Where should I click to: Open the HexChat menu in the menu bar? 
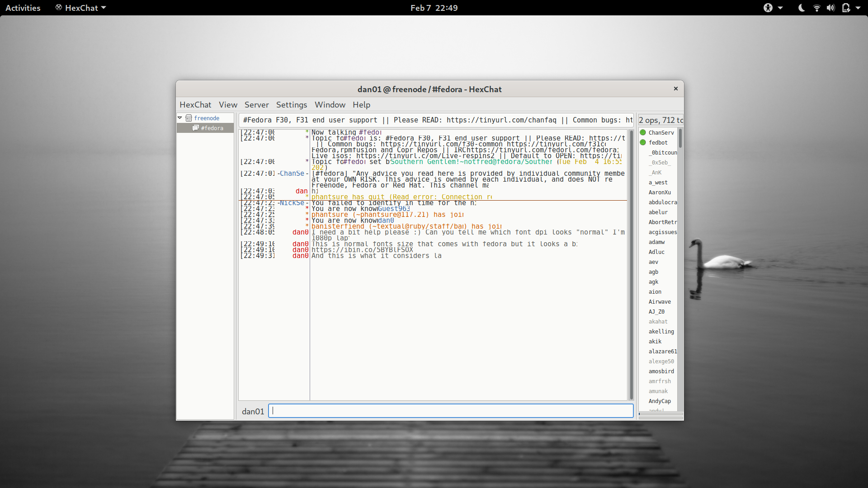coord(195,105)
